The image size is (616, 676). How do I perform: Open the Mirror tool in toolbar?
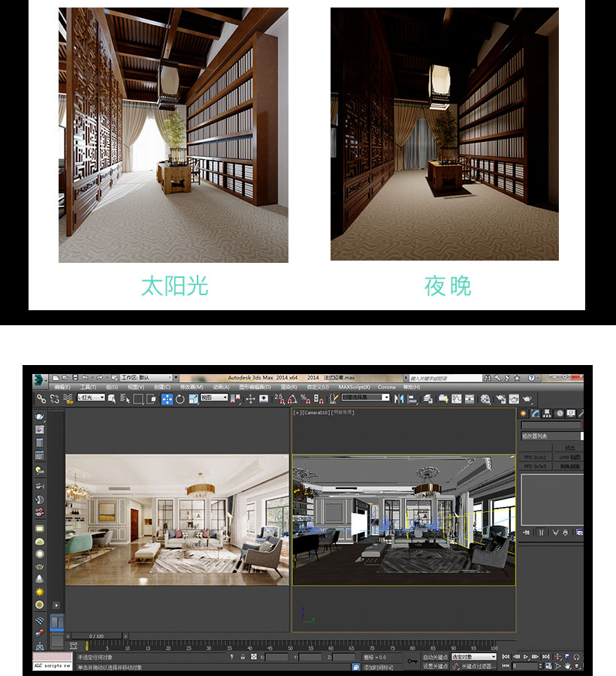tap(399, 398)
